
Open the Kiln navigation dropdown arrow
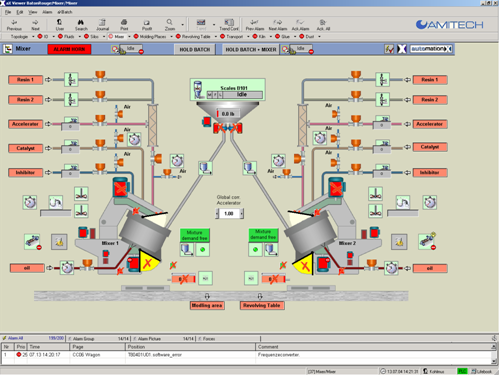271,36
